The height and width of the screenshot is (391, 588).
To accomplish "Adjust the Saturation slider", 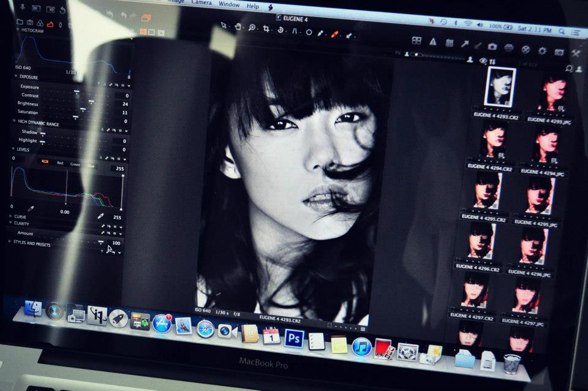I will [75, 117].
